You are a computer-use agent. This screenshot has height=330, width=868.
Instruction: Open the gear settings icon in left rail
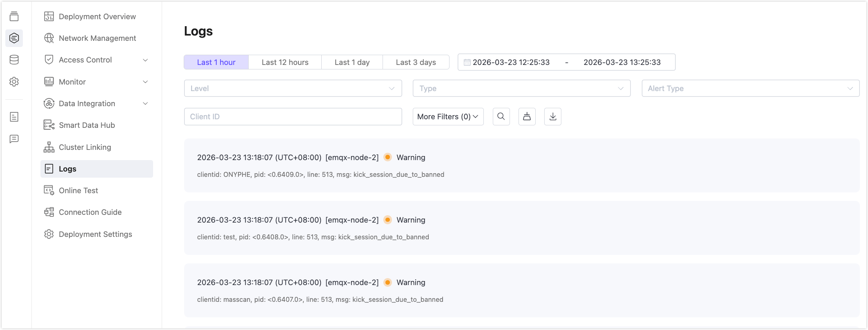14,82
